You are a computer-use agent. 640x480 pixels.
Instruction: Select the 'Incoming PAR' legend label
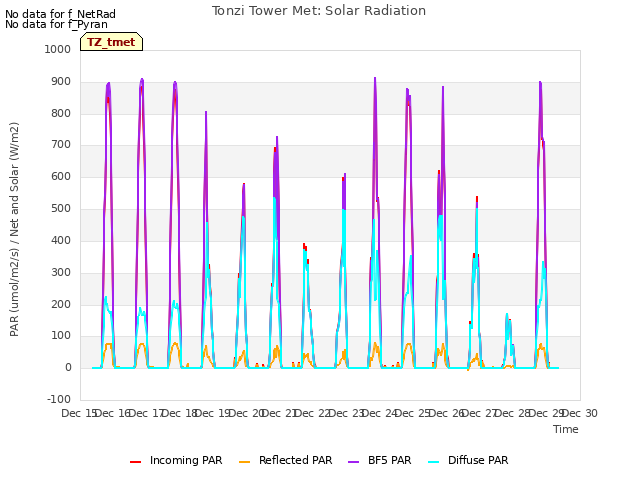tap(186, 460)
